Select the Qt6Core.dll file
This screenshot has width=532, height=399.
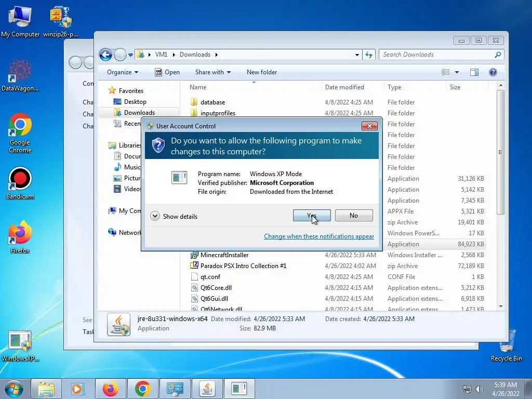(x=216, y=288)
